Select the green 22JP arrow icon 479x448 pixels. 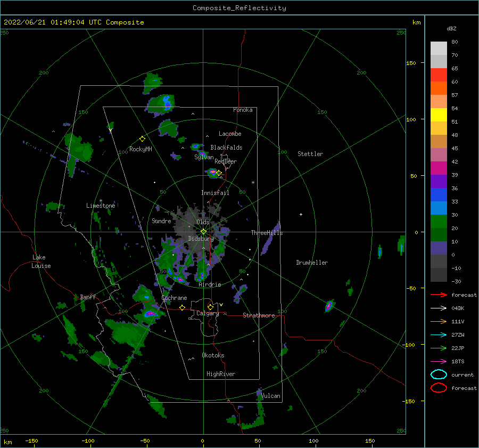tap(439, 348)
